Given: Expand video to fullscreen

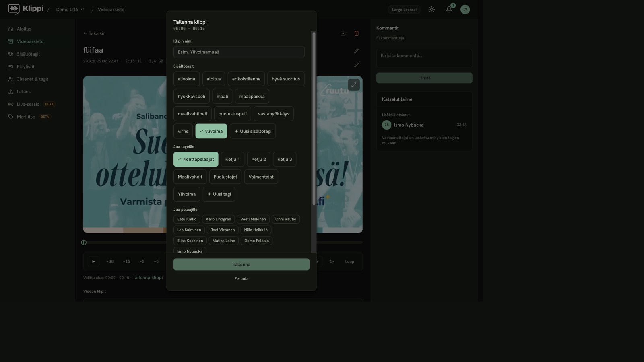Looking at the screenshot, I should [354, 85].
